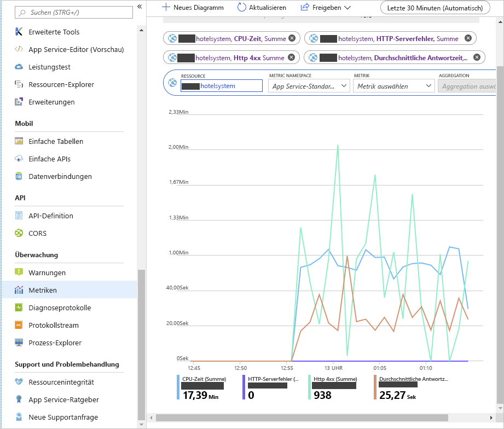
Task: Click HTTP-Serverfehler purple legend swatch
Action: (x=244, y=387)
